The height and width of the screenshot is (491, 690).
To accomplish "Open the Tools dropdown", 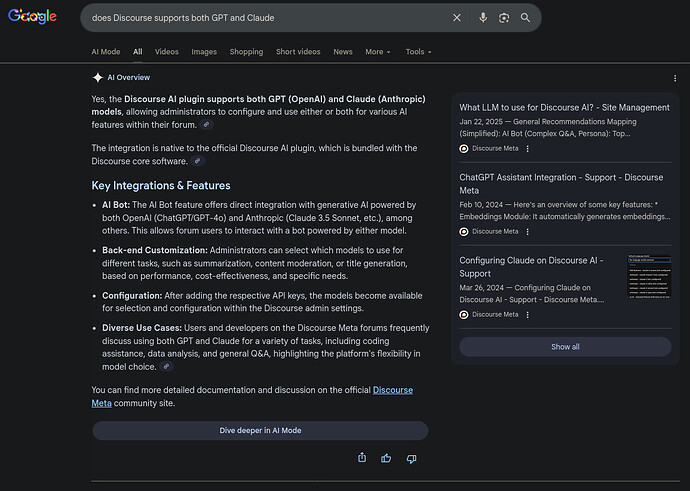I will [418, 51].
